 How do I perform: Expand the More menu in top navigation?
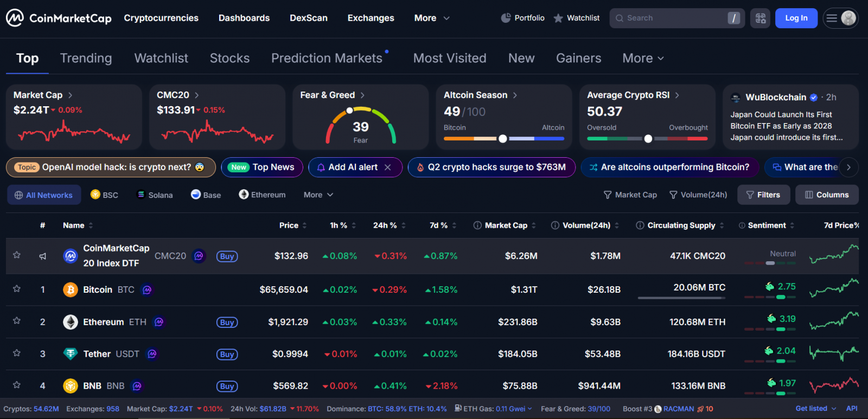[432, 18]
